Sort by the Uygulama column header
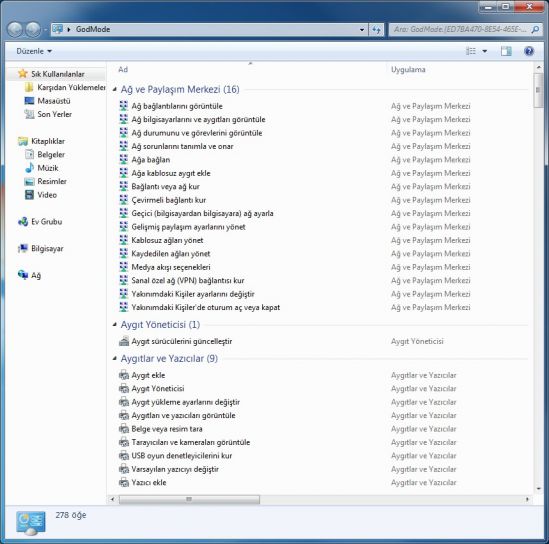The height and width of the screenshot is (544, 549). click(x=408, y=69)
